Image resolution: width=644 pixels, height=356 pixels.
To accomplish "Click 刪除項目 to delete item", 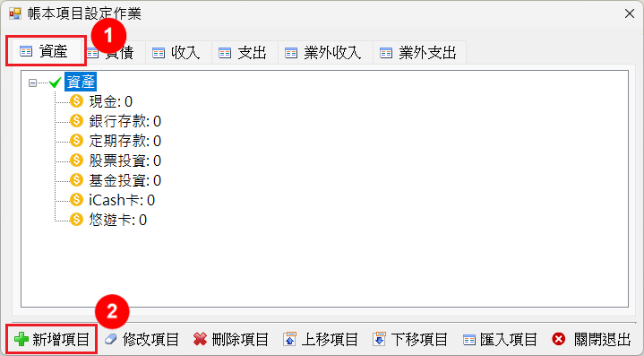I will coord(231,339).
